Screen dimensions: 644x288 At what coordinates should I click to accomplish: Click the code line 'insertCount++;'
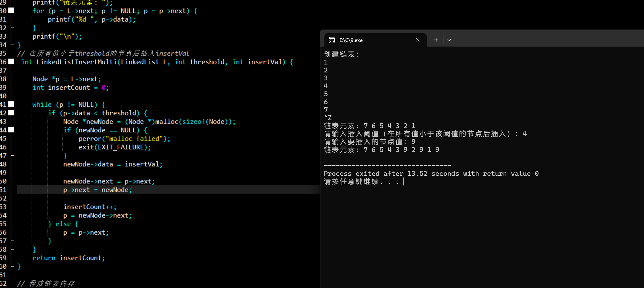point(90,207)
